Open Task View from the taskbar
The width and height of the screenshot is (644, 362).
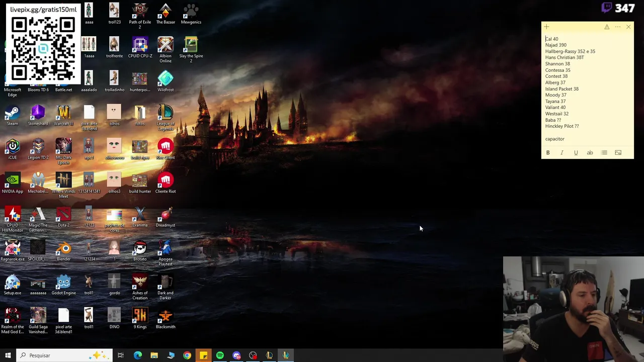121,355
